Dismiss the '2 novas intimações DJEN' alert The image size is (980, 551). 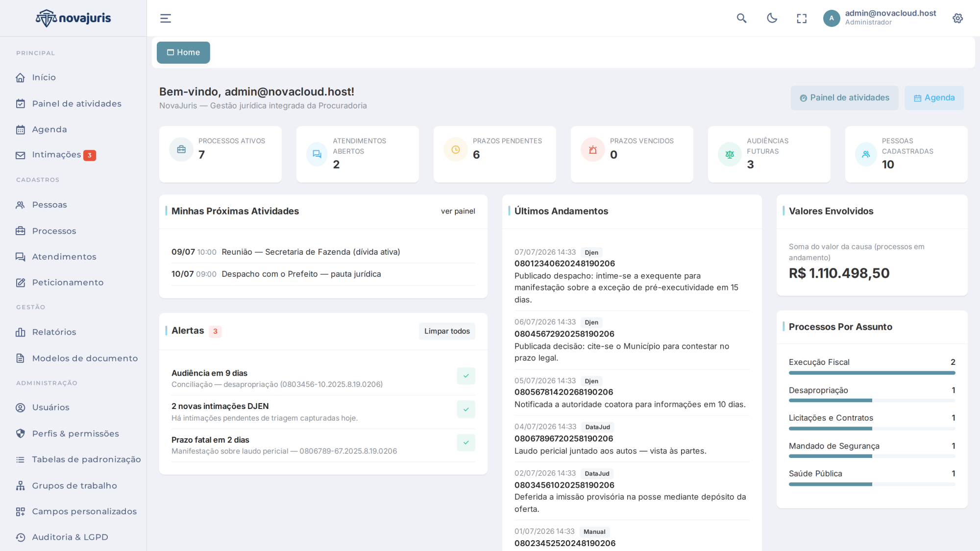466,409
